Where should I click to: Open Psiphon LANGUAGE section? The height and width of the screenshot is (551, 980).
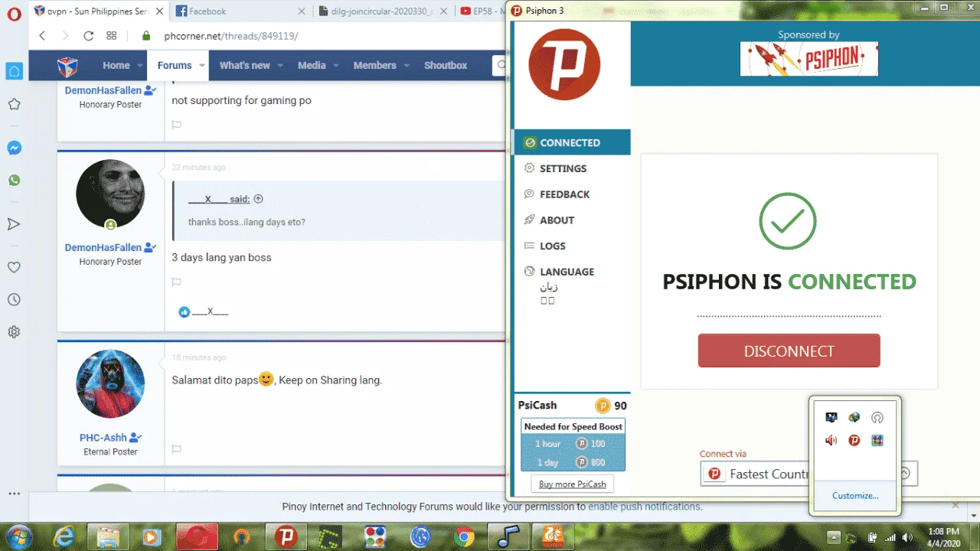567,272
